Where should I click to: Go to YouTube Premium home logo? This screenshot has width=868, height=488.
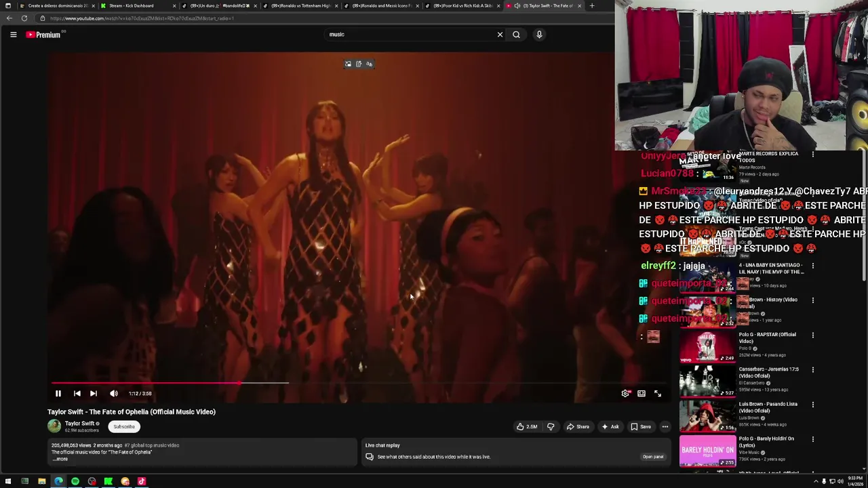(43, 35)
